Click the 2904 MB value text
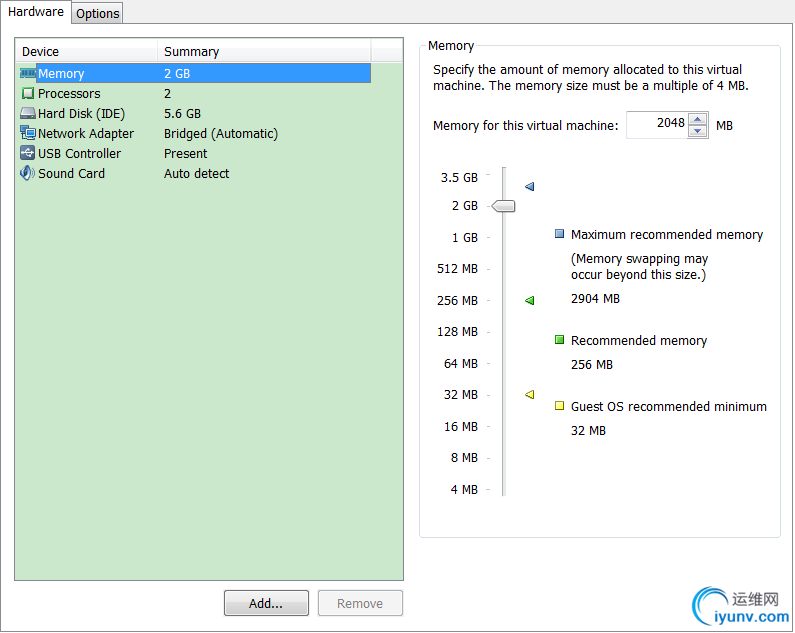 click(x=595, y=298)
